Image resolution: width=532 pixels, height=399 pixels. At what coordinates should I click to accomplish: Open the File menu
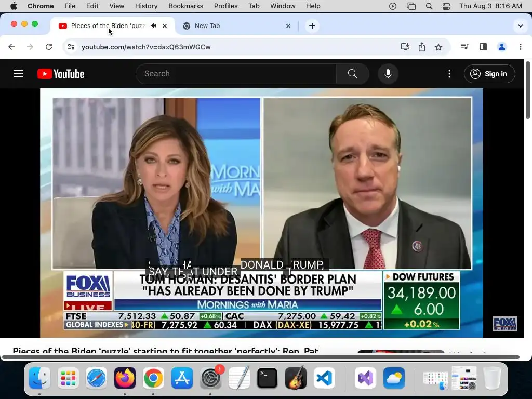70,6
